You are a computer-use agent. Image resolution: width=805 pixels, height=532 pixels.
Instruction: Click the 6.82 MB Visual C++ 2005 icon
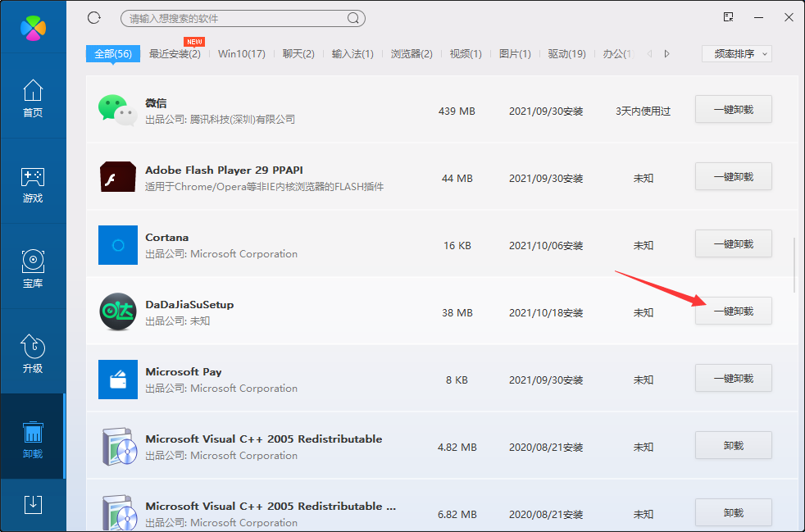(120, 513)
